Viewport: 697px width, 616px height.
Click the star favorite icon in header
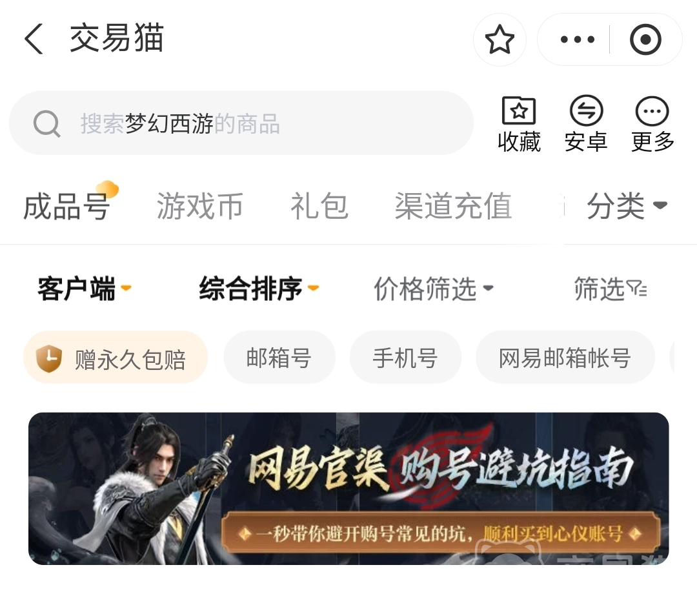[x=499, y=39]
